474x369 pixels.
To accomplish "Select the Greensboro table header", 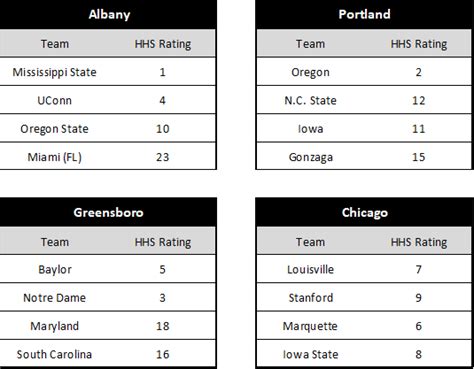I will [108, 212].
